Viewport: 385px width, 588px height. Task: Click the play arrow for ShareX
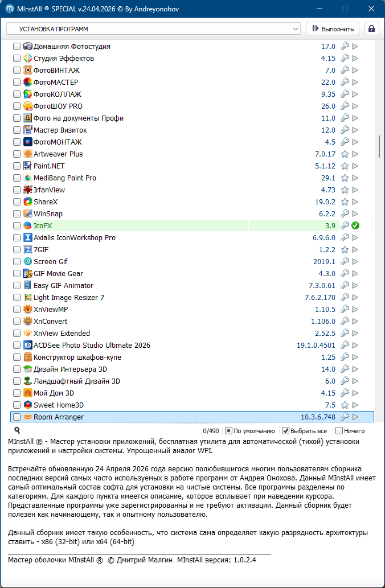click(355, 202)
